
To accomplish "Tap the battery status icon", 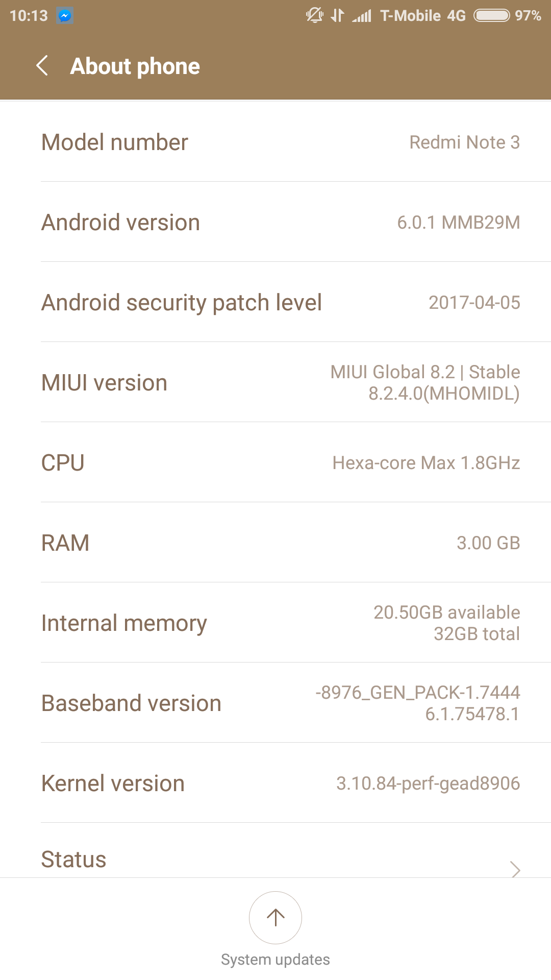I will pyautogui.click(x=491, y=16).
